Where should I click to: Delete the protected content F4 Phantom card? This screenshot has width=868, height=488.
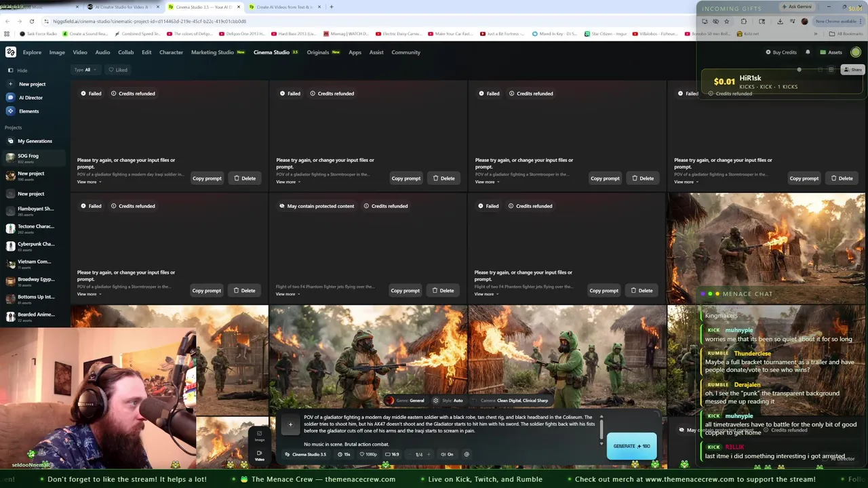point(443,291)
